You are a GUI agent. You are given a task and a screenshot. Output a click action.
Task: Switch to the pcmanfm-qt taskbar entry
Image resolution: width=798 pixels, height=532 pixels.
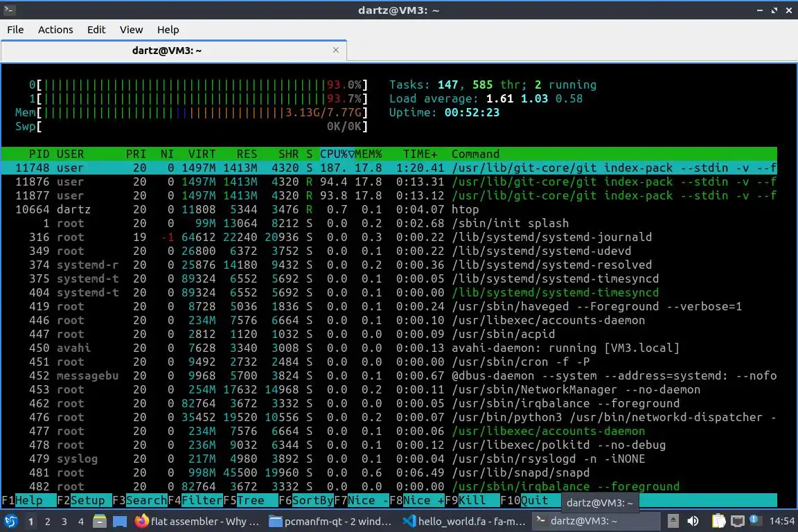[x=330, y=522]
